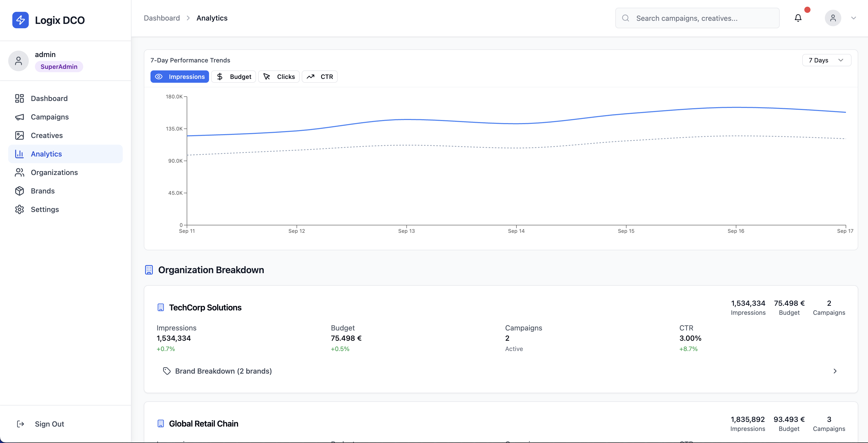Click the Logix DCO lightning logo
Image resolution: width=868 pixels, height=443 pixels.
[x=21, y=20]
